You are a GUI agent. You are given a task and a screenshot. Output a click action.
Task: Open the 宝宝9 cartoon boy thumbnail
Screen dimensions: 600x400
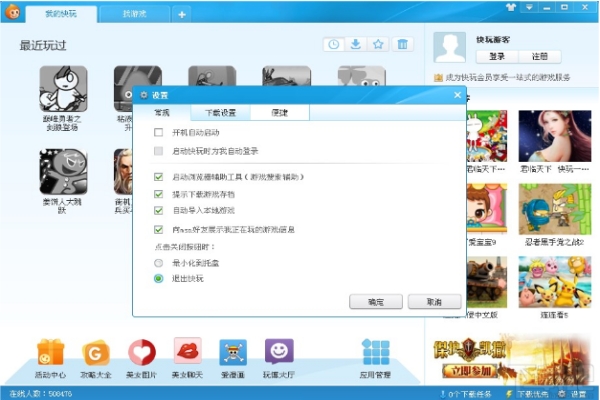487,209
